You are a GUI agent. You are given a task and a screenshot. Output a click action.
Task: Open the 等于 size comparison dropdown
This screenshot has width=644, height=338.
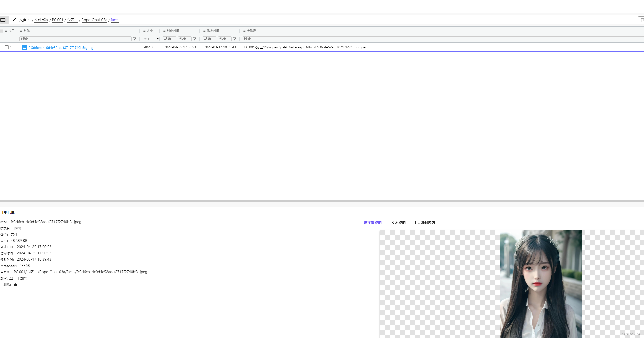tap(151, 39)
